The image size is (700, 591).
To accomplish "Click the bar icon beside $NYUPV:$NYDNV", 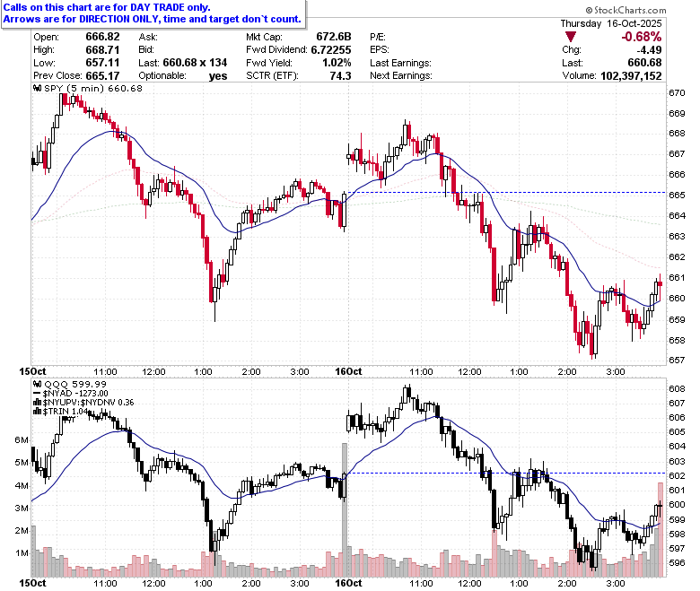I will tap(38, 402).
